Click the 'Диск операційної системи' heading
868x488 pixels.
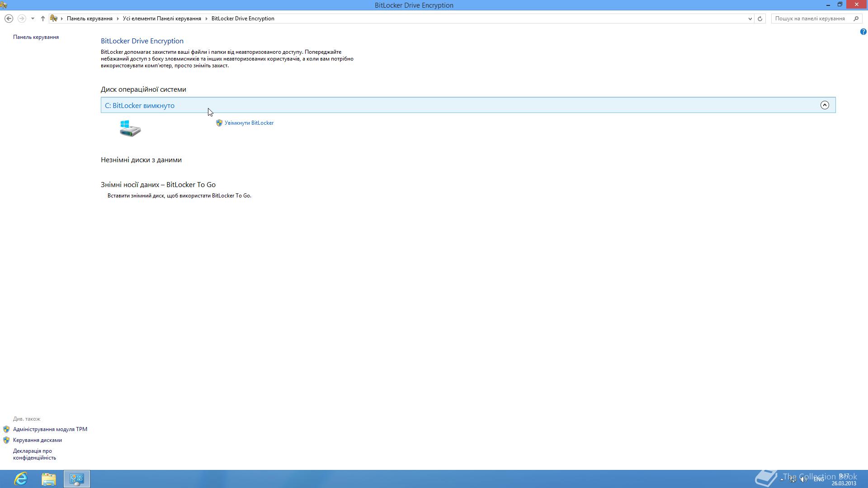pyautogui.click(x=143, y=89)
